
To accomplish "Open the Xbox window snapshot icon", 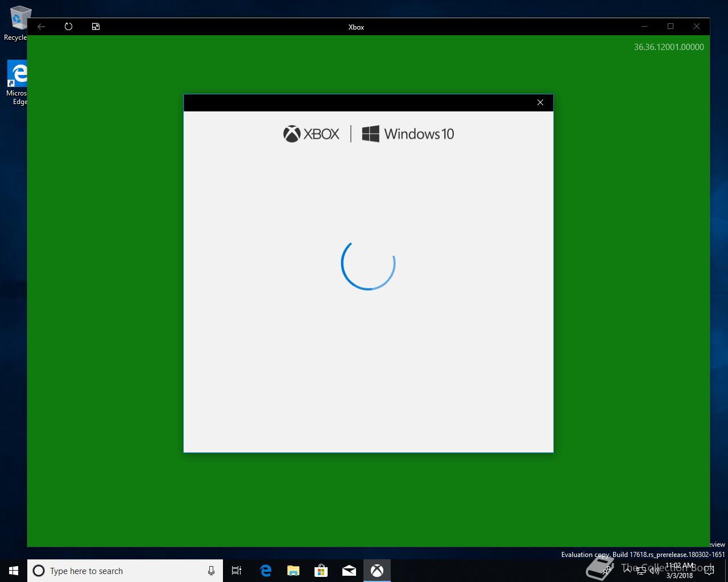I will click(96, 27).
